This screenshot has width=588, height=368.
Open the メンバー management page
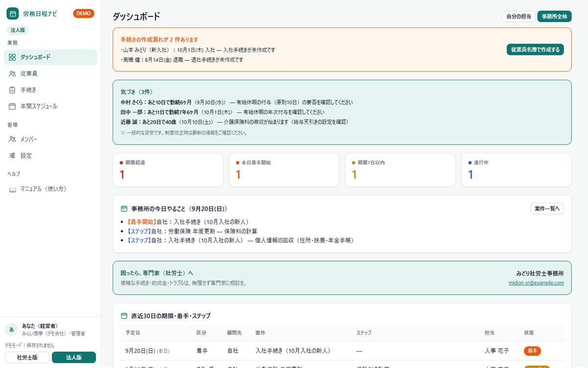(50, 139)
